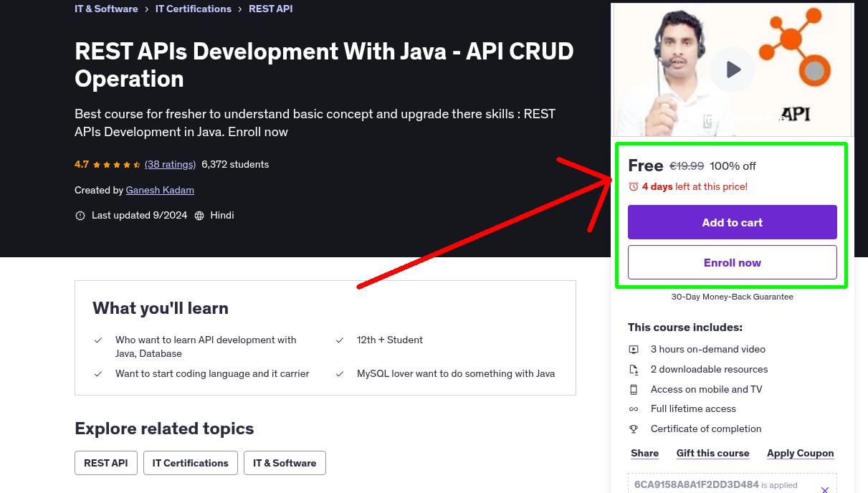Click the last updated badge icon
868x493 pixels.
(x=80, y=215)
